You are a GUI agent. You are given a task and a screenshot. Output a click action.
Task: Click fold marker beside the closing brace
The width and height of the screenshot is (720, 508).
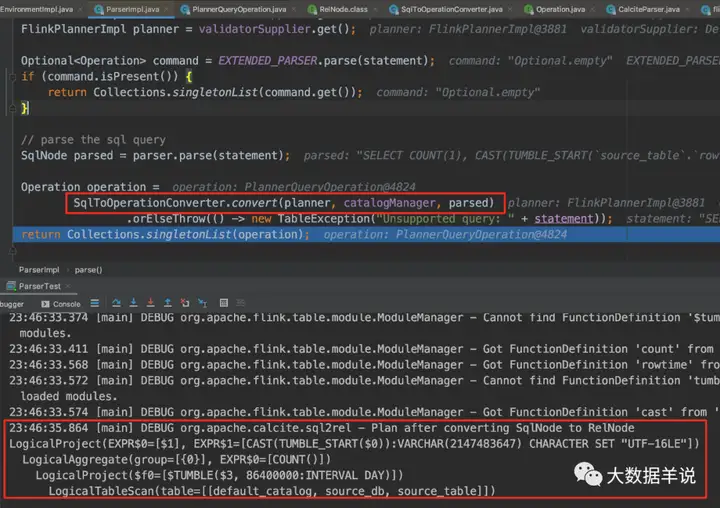[12, 108]
